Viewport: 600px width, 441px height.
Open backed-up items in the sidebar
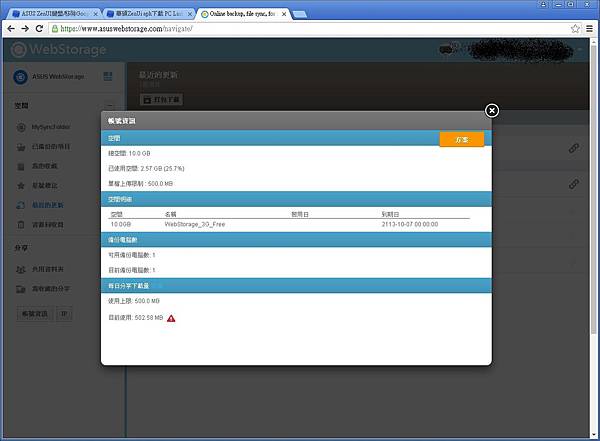pos(51,147)
